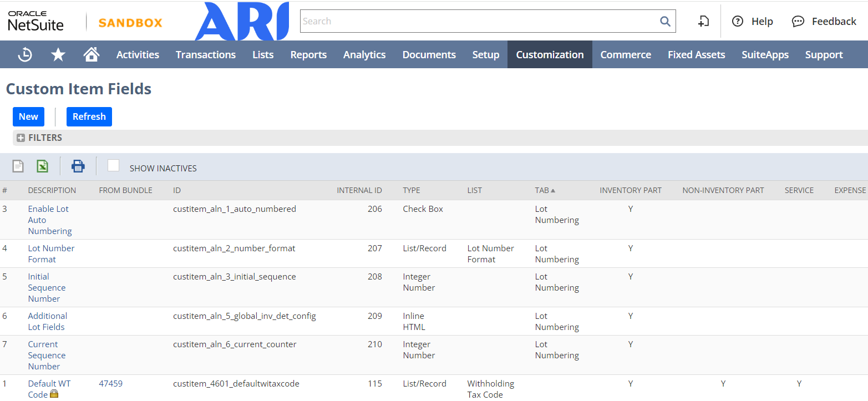Image resolution: width=868 pixels, height=401 pixels.
Task: Open the Setup menu
Action: click(486, 54)
